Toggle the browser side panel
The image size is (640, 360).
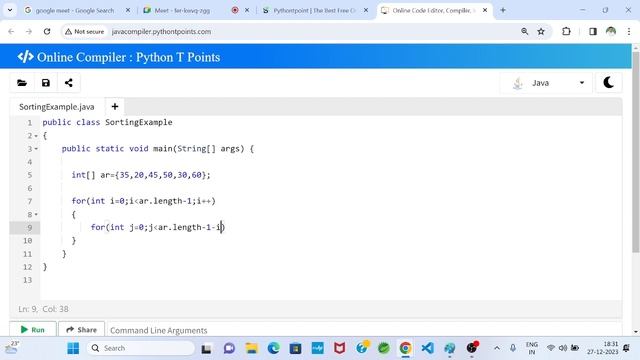pyautogui.click(x=593, y=31)
